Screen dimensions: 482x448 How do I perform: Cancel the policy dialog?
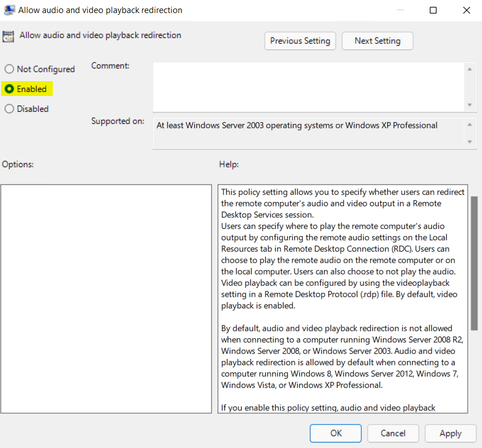pyautogui.click(x=393, y=433)
